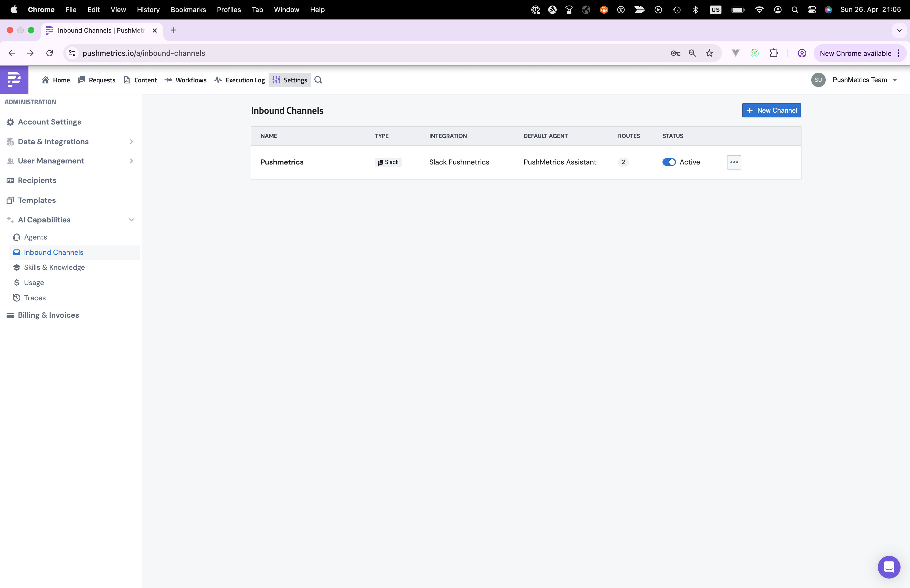
Task: Click the PushMetrics logo icon
Action: tap(14, 79)
